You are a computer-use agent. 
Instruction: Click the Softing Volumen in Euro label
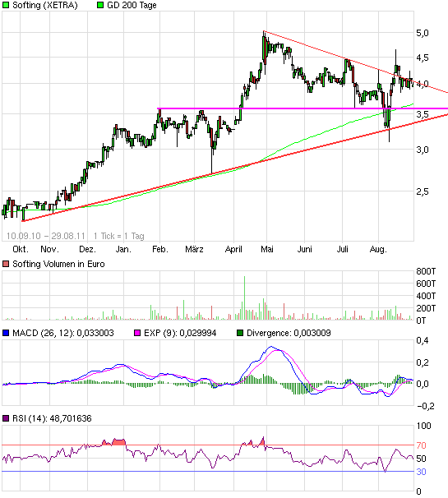58,264
